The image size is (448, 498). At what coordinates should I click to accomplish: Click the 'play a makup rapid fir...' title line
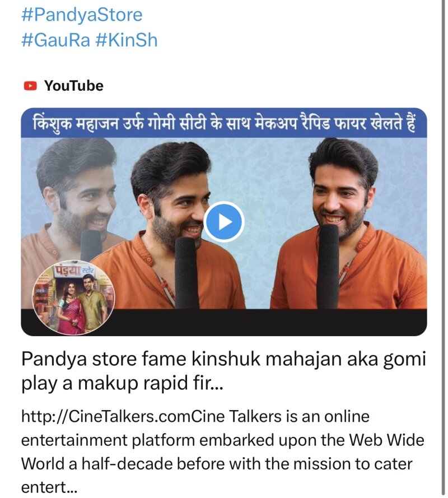click(x=122, y=383)
